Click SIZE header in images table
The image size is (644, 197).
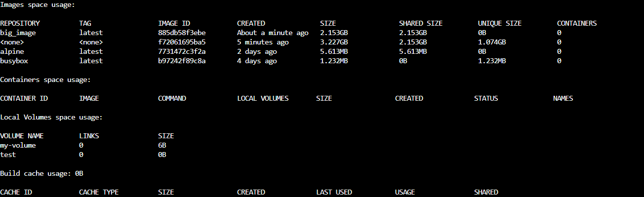click(328, 23)
